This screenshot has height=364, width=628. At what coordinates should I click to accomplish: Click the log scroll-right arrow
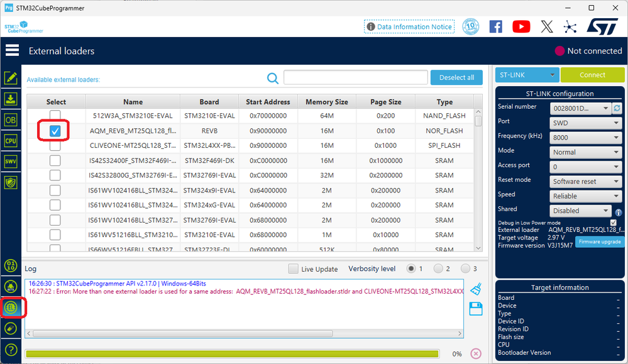point(460,333)
